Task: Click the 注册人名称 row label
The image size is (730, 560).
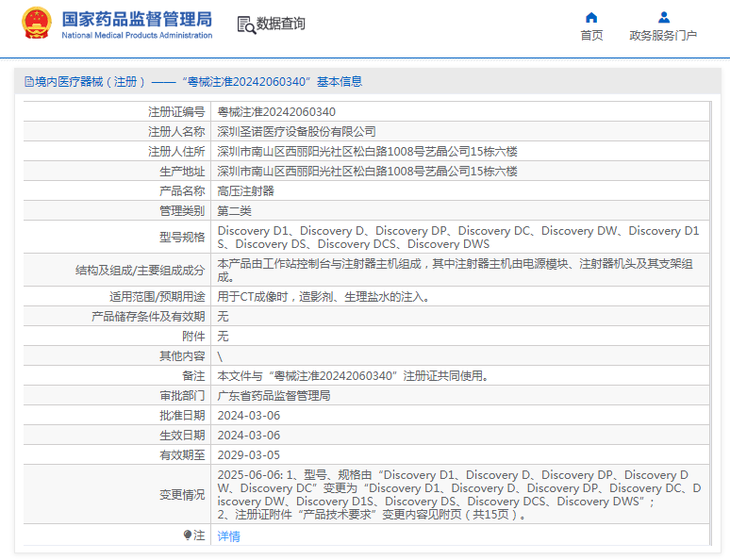Action: [176, 132]
